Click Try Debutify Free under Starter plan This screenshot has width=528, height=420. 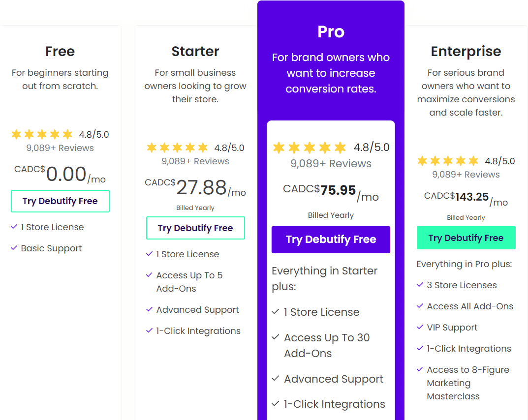(x=195, y=228)
